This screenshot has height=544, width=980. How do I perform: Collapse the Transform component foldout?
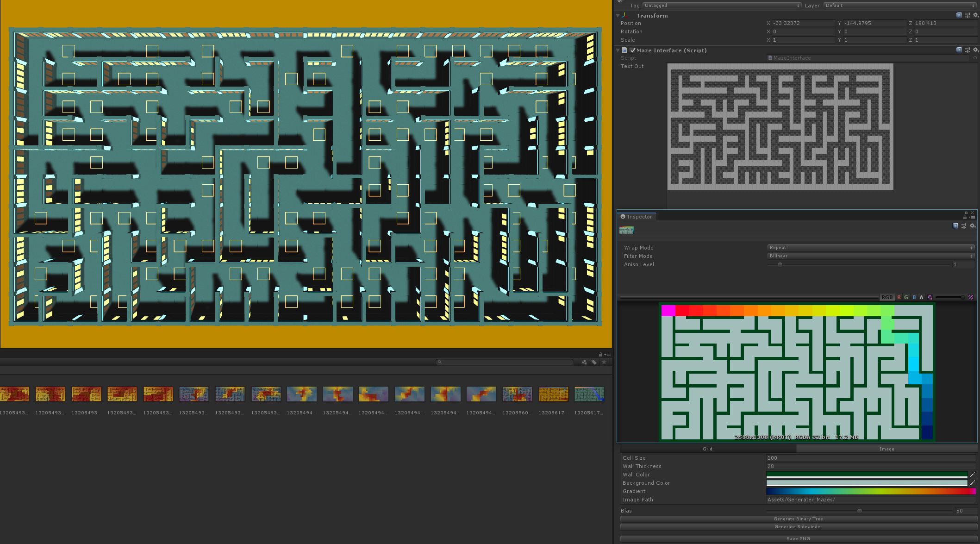coord(618,15)
